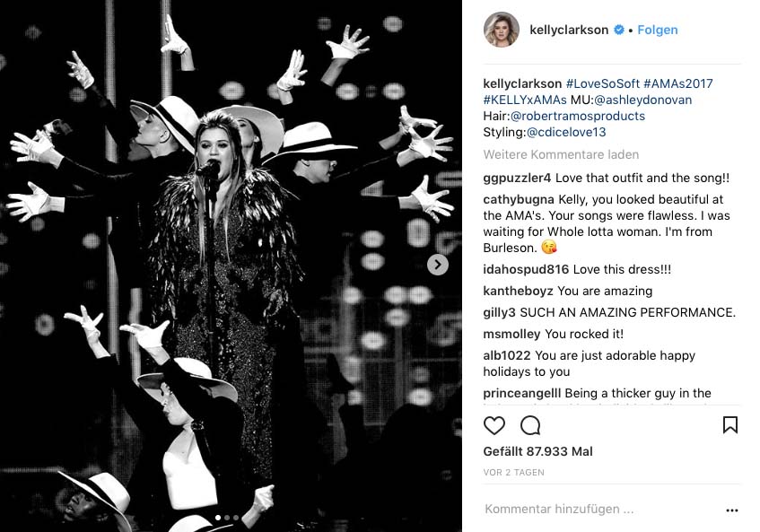Save post with the bookmark icon
Viewport: 760px width, 532px height.
pyautogui.click(x=730, y=425)
